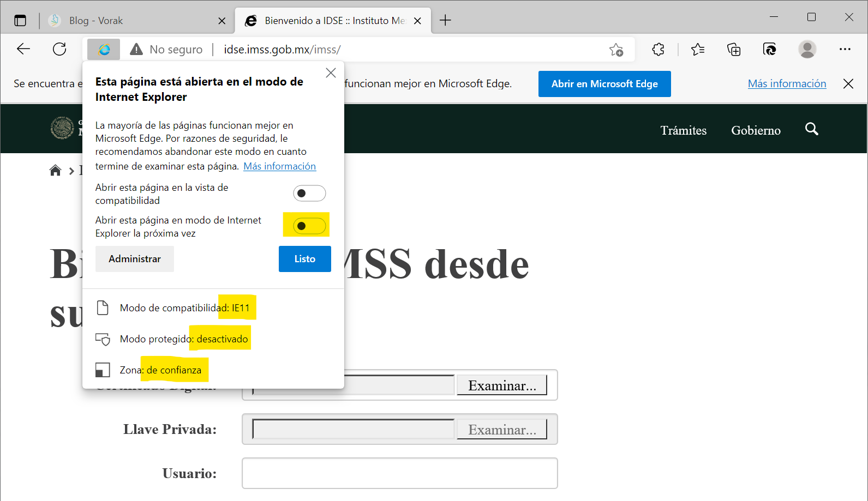The width and height of the screenshot is (868, 501).
Task: Click the No seguro warning icon
Action: [136, 50]
